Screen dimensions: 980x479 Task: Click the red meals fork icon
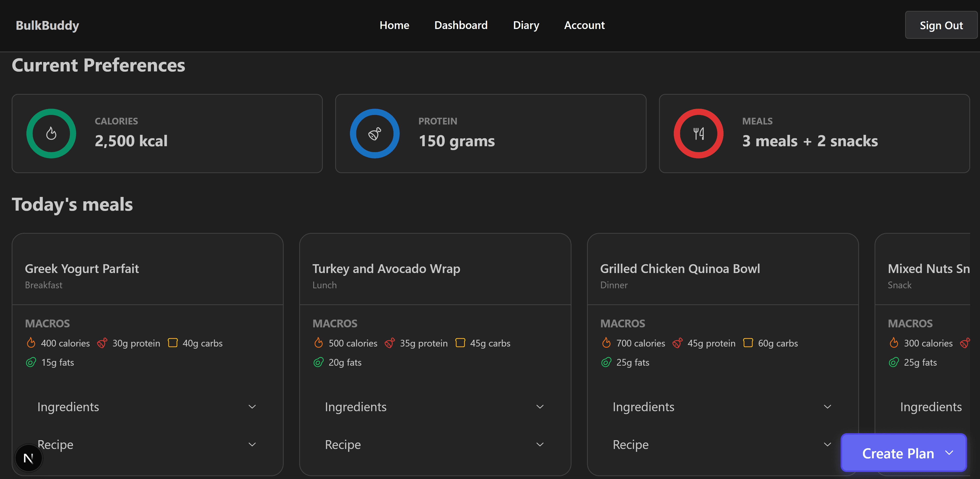tap(698, 134)
